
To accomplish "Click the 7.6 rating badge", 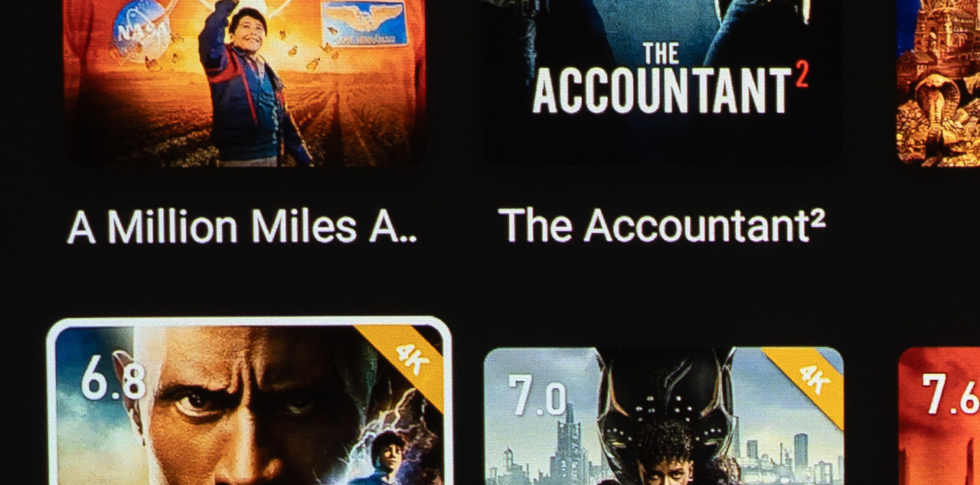I will tap(949, 393).
